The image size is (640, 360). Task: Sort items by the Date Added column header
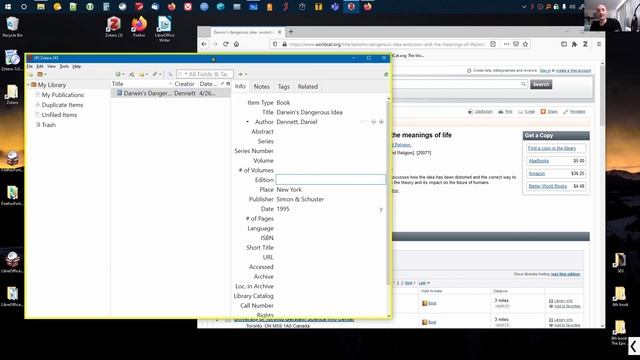208,84
